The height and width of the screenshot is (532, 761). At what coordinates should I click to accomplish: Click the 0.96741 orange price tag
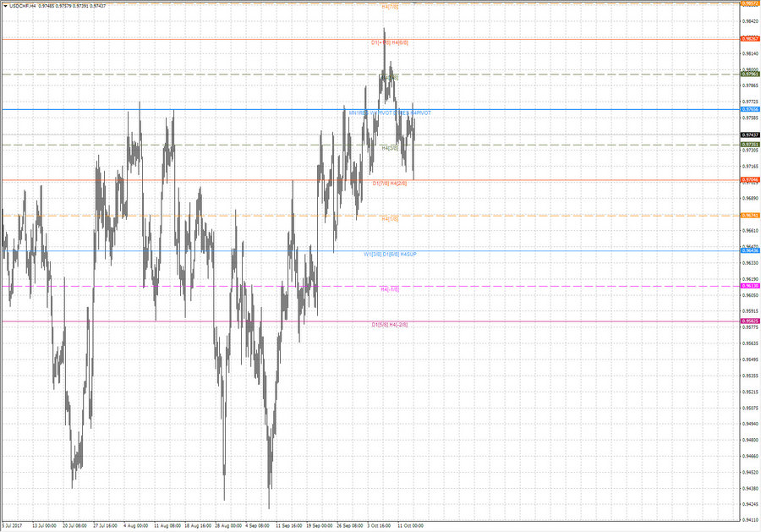750,216
